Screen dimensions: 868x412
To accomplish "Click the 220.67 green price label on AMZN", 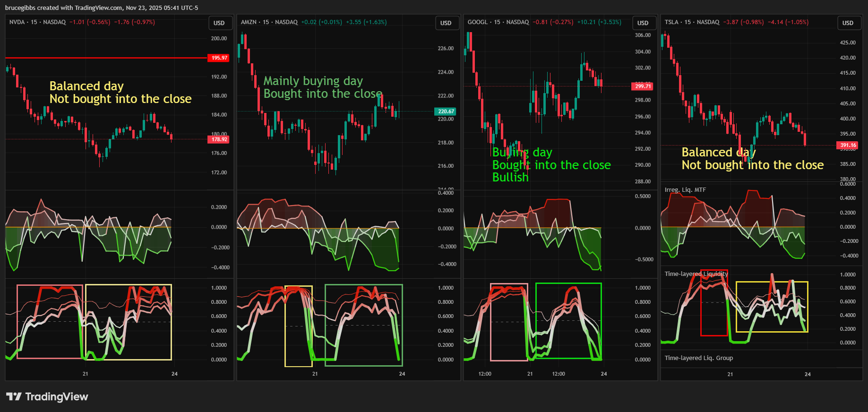I will pyautogui.click(x=446, y=112).
